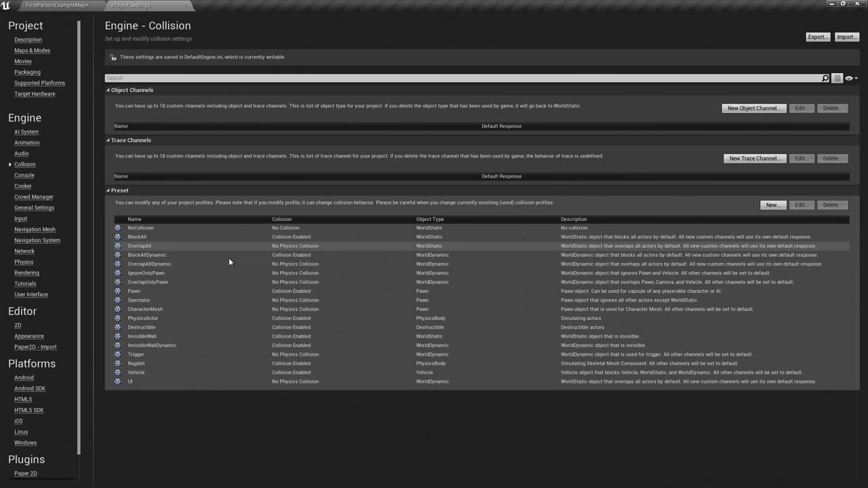Image resolution: width=868 pixels, height=488 pixels.
Task: Click New Trace Channel... button
Action: (755, 159)
